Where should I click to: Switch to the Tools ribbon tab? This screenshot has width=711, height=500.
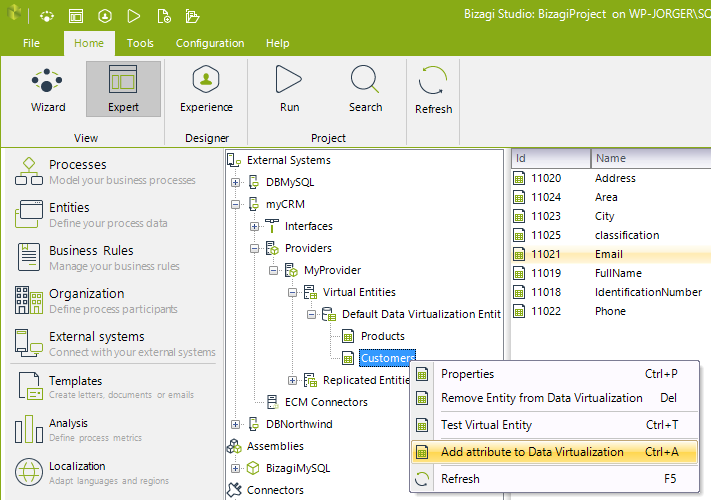point(140,43)
